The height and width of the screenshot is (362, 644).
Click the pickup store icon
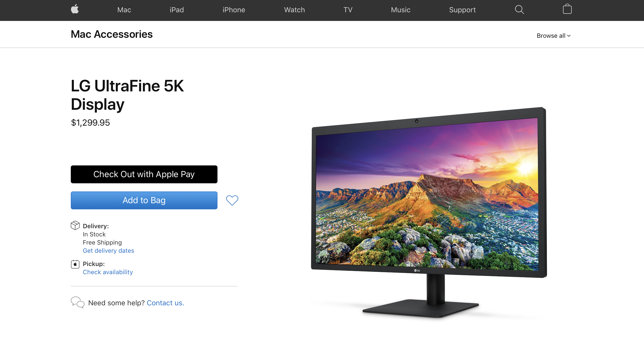click(75, 264)
